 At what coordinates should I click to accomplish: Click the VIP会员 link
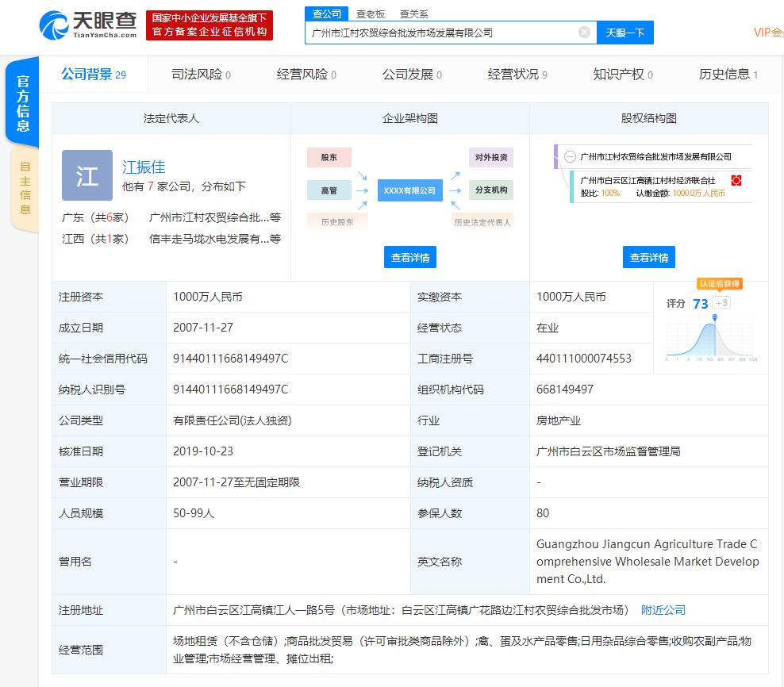[x=768, y=33]
